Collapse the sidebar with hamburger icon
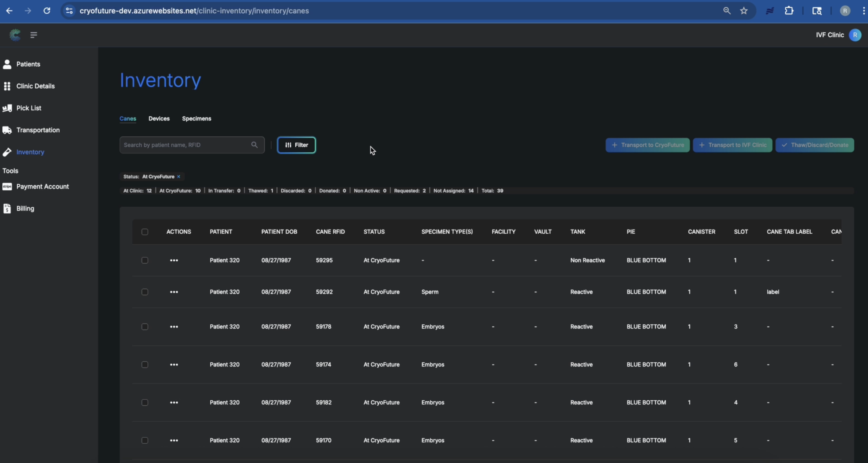The height and width of the screenshot is (463, 868). click(33, 35)
